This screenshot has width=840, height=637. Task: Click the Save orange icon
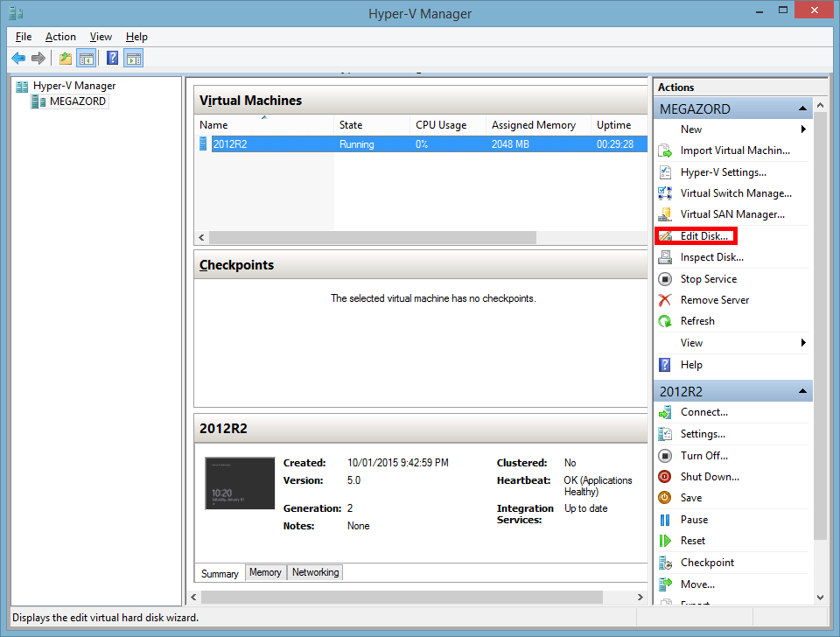pyautogui.click(x=665, y=498)
